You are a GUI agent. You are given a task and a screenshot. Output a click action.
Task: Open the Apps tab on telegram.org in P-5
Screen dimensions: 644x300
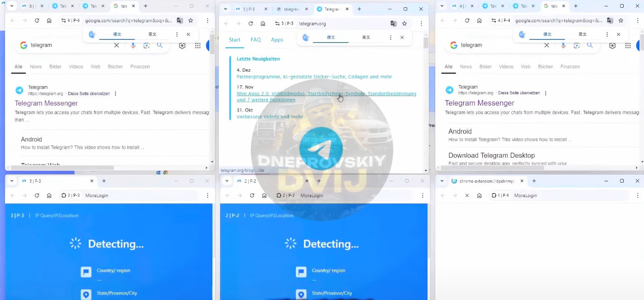(277, 40)
